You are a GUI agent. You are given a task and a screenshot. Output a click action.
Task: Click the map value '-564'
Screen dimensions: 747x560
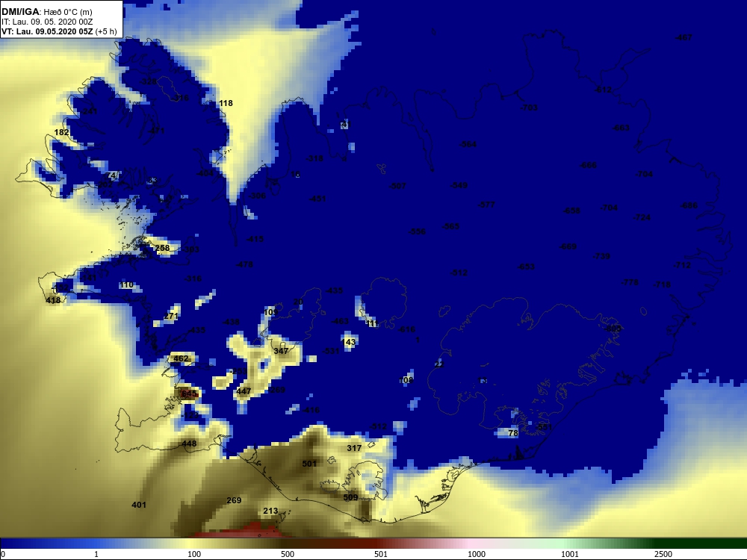[468, 144]
